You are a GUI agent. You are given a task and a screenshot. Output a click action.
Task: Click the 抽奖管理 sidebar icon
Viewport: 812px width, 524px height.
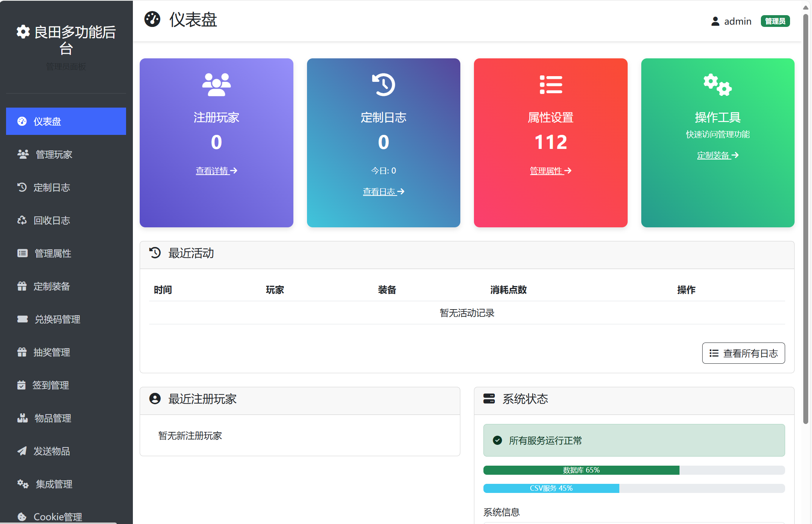(x=22, y=352)
